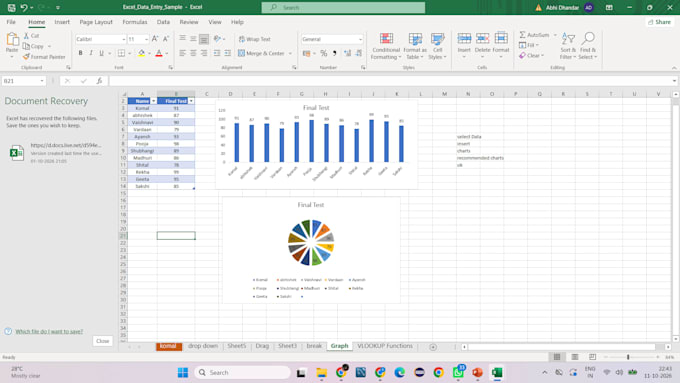Switch to the Page Layout tab

(x=96, y=22)
